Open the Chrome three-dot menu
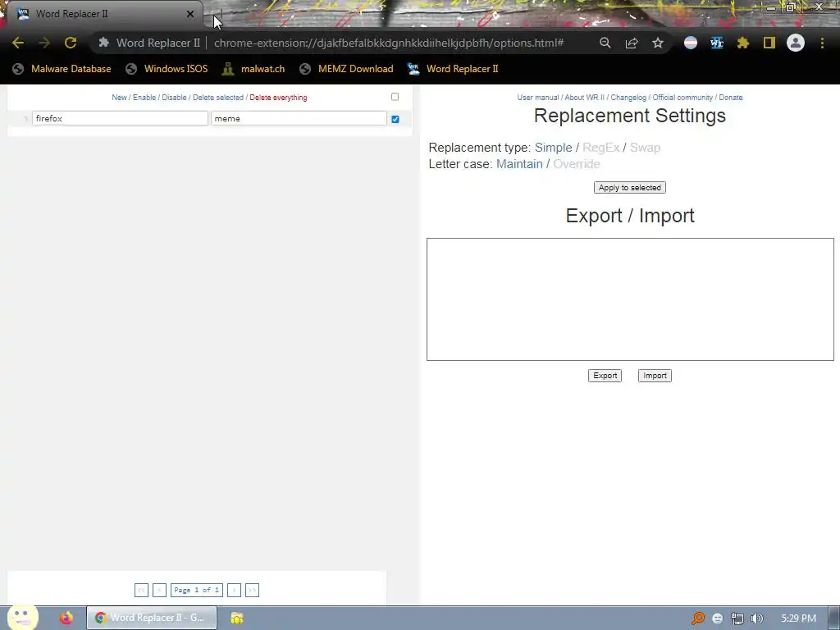 [x=822, y=43]
